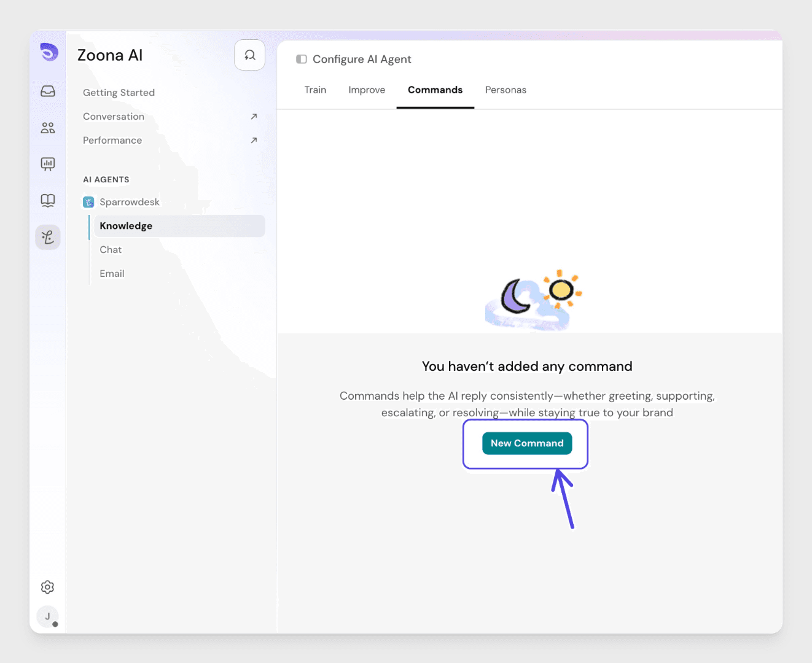Viewport: 812px width, 663px height.
Task: Select the AI agent sidebar icon
Action: 48,237
